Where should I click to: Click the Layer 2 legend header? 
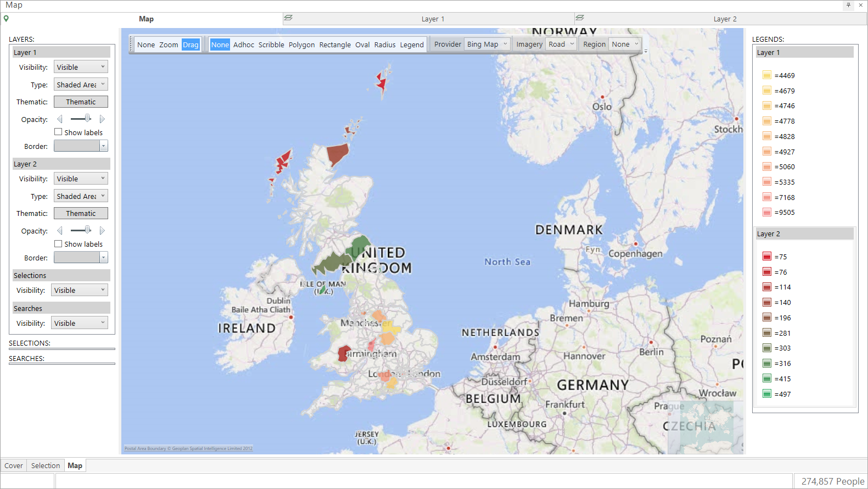[x=804, y=234]
